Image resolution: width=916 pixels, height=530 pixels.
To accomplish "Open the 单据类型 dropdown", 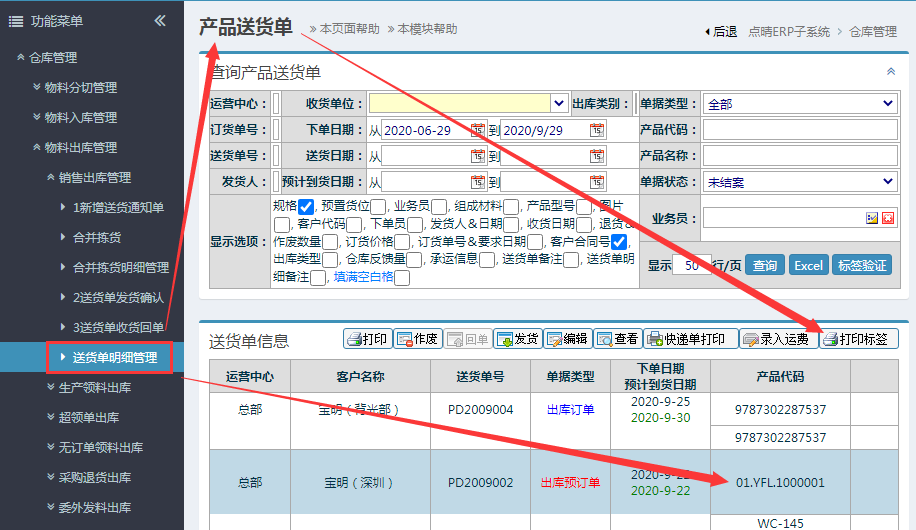I will 800,104.
